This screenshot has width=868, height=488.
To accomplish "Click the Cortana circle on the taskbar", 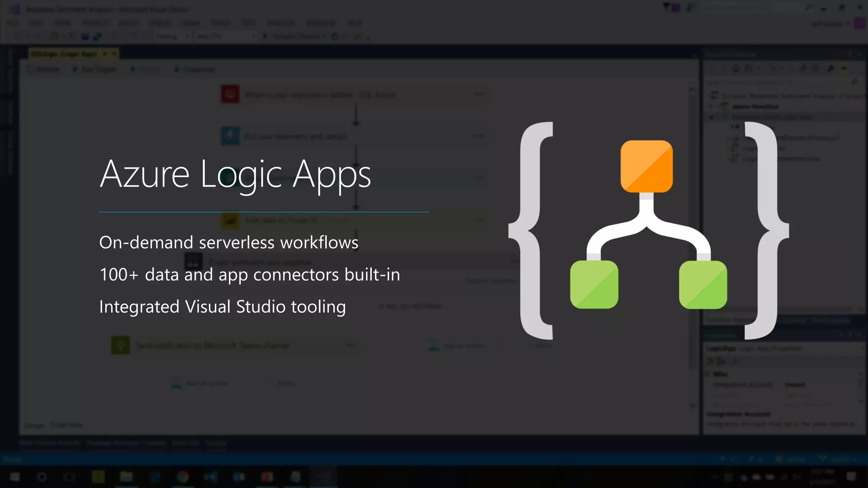I will tap(42, 477).
